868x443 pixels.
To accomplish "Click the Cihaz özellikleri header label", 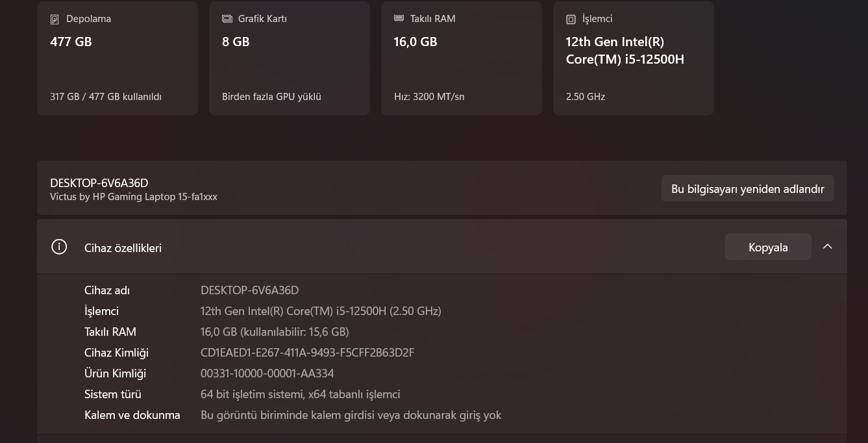I will click(123, 247).
